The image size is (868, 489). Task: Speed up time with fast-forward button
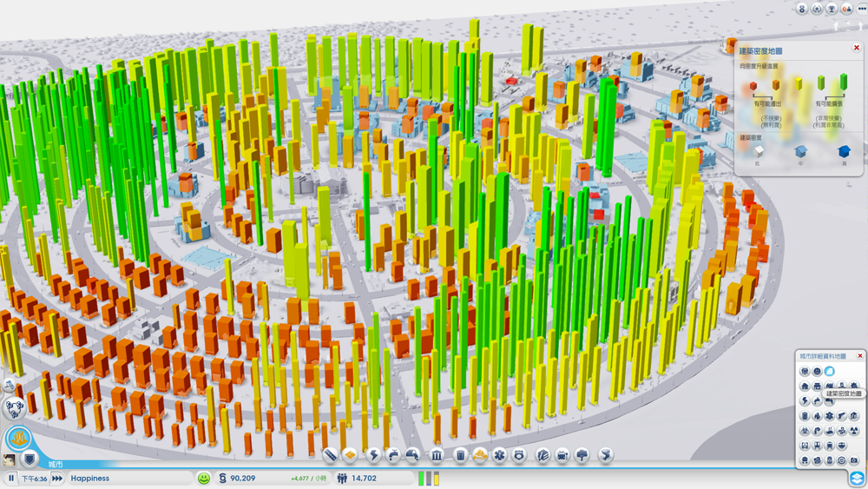pyautogui.click(x=57, y=478)
